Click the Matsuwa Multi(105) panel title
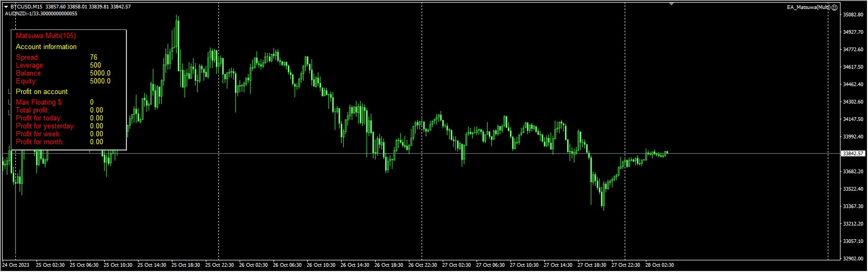Screen dimensions: 868x272 (46, 36)
